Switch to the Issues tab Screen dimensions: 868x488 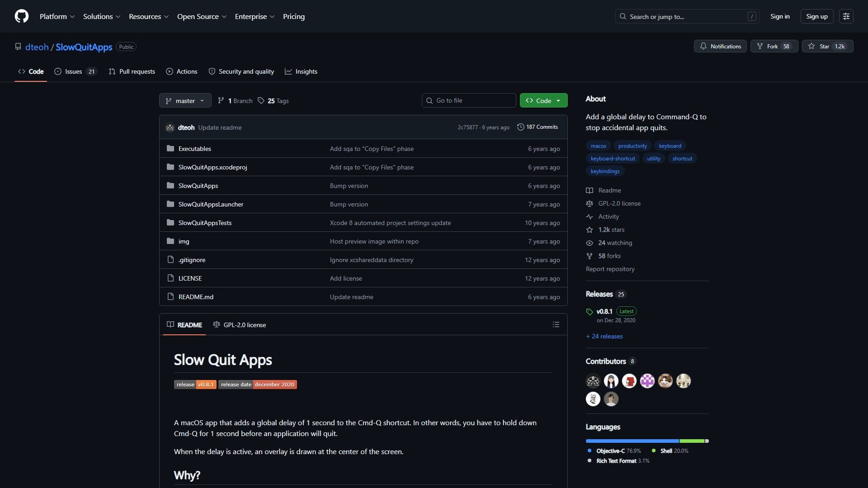coord(75,71)
